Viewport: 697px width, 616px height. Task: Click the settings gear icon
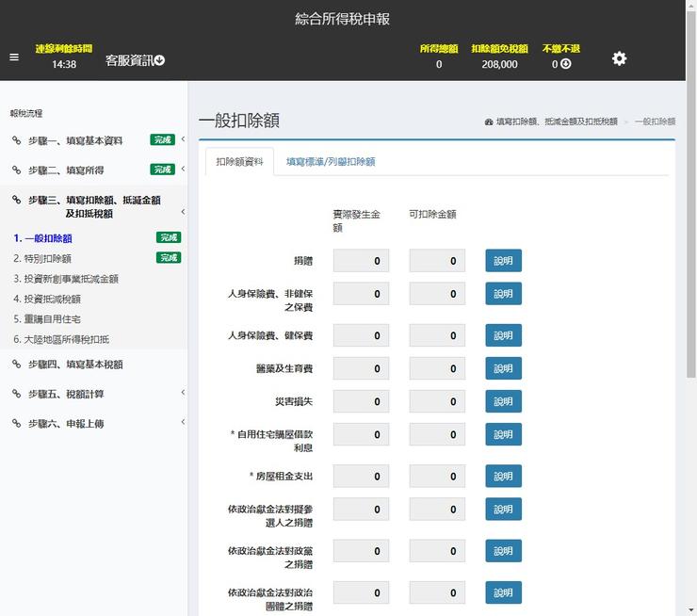coord(619,58)
